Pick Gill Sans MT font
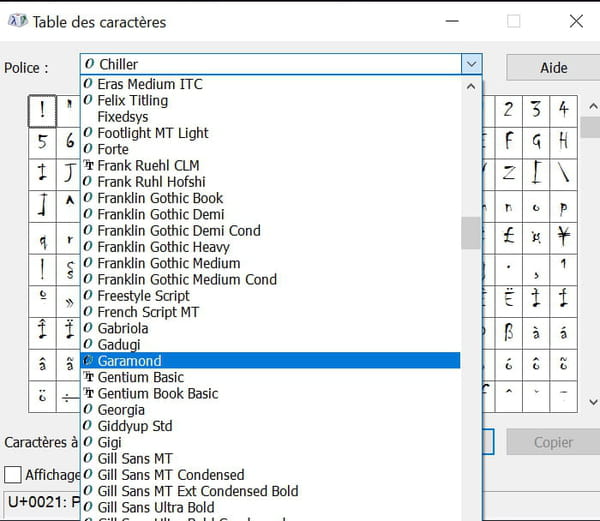Image resolution: width=600 pixels, height=521 pixels. pyautogui.click(x=270, y=459)
